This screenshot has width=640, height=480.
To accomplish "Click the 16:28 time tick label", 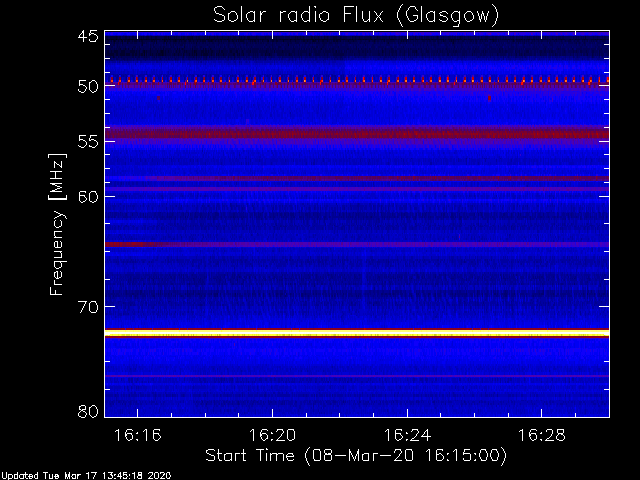I will click(x=542, y=435).
